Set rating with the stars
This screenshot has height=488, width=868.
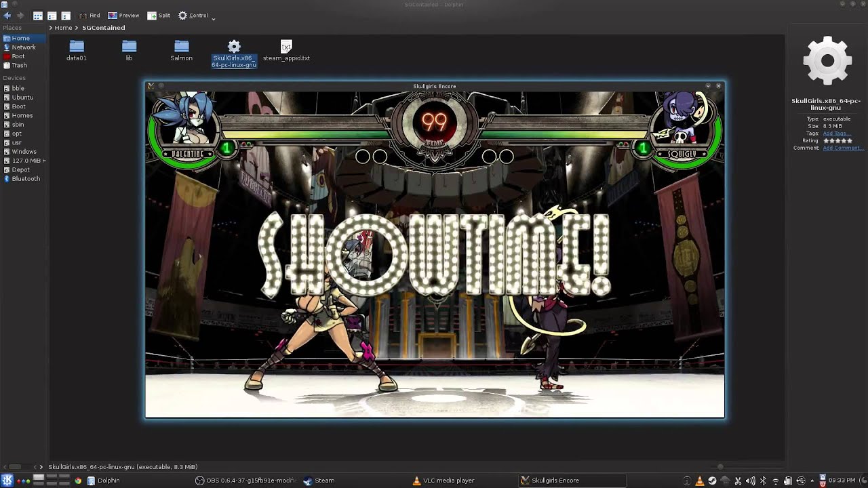(837, 141)
